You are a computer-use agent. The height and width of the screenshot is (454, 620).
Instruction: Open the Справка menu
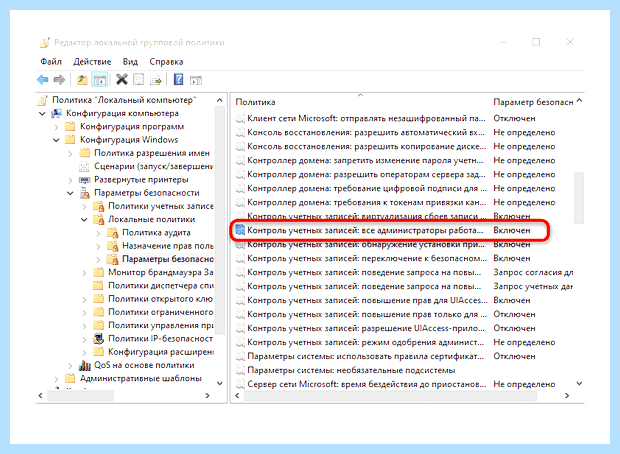click(166, 62)
